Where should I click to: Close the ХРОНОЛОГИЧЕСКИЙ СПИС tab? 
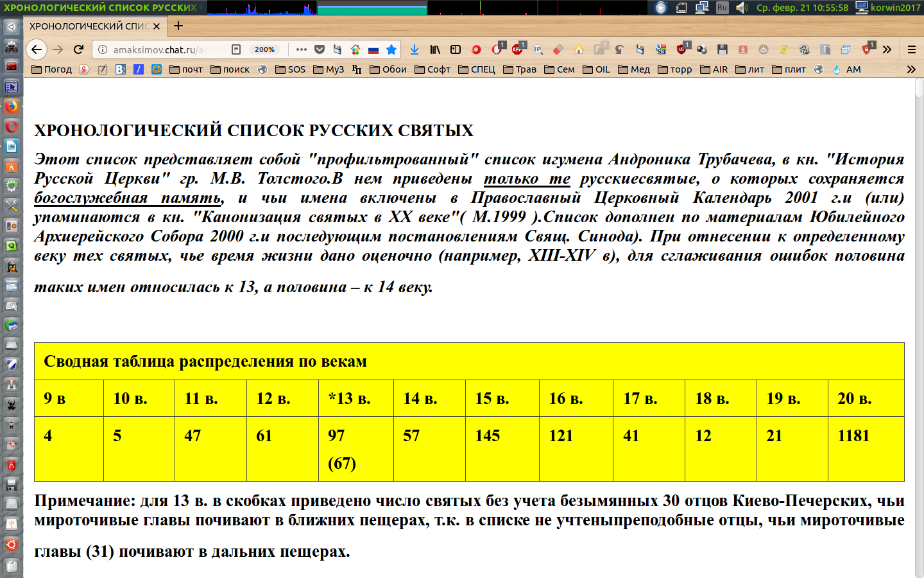(x=157, y=26)
